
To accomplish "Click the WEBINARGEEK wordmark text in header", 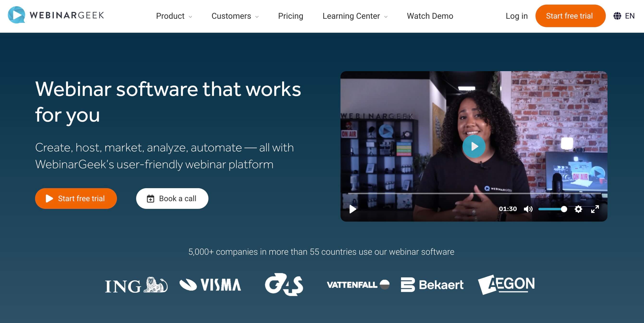I will click(67, 15).
